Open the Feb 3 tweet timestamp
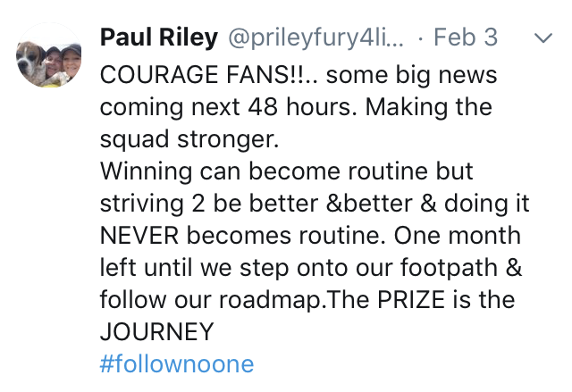572x392 pixels. (466, 38)
